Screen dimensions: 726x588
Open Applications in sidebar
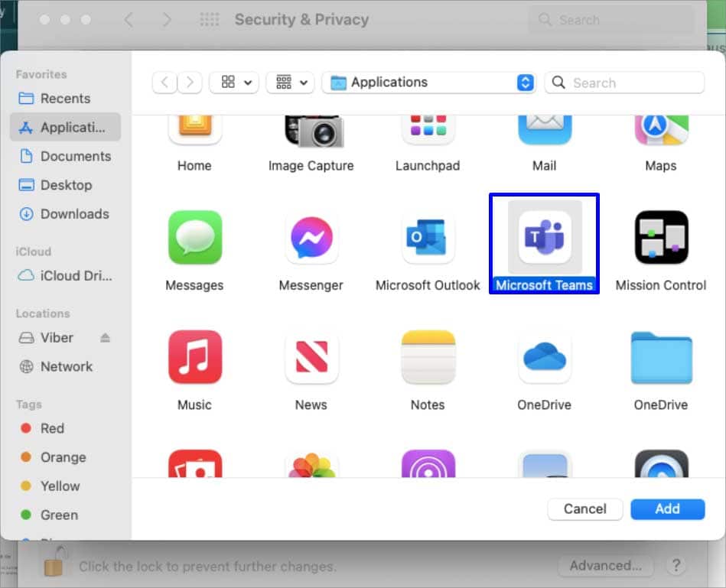click(x=65, y=127)
